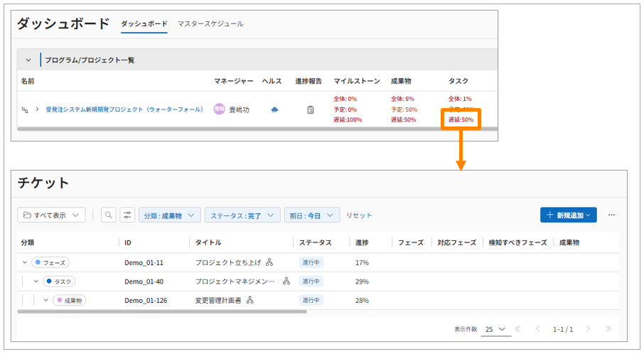Switch to the マスタースケジュール tab
The image size is (644, 354).
(x=210, y=24)
